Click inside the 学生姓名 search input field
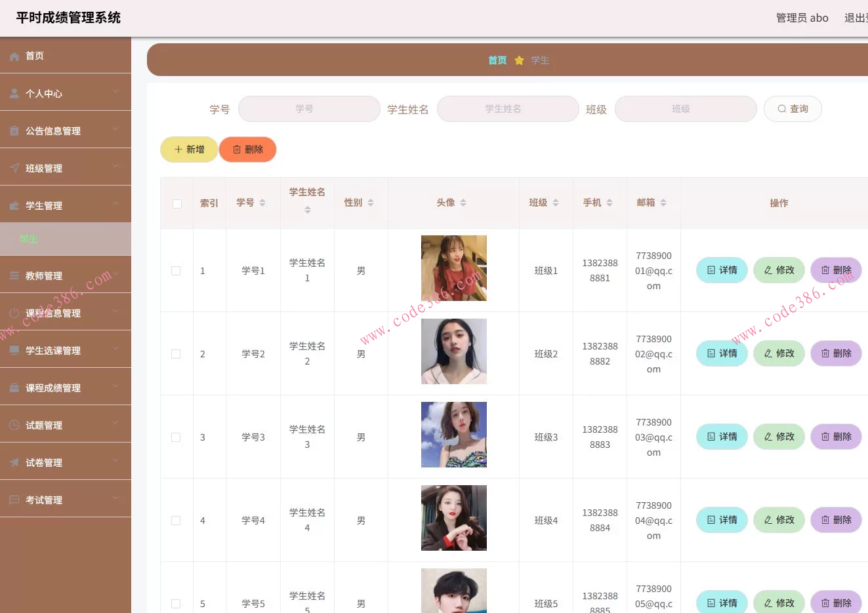This screenshot has height=613, width=868. (508, 109)
